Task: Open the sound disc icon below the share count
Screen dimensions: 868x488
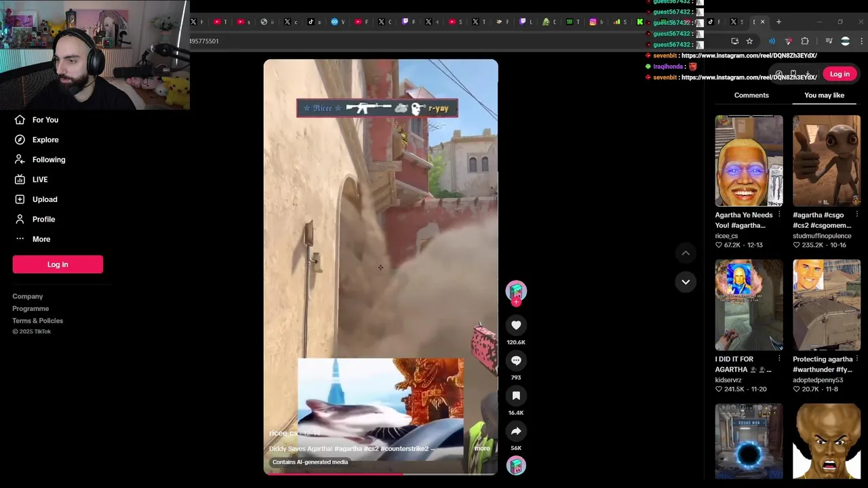Action: coord(516,466)
